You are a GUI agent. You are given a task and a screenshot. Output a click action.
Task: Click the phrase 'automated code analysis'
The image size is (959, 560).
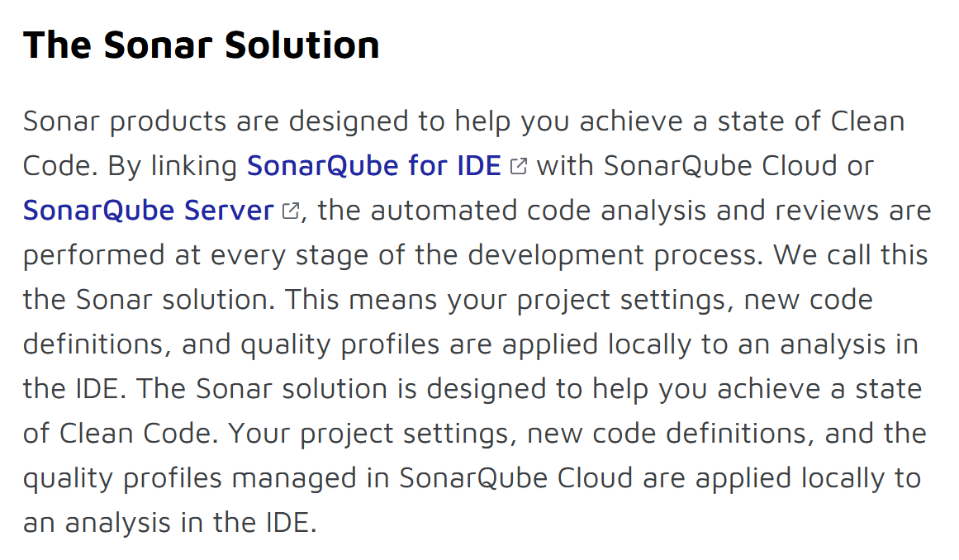click(x=539, y=211)
